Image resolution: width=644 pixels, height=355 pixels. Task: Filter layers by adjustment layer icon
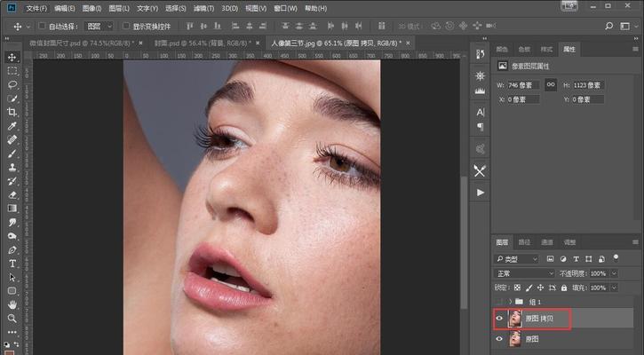tap(563, 259)
